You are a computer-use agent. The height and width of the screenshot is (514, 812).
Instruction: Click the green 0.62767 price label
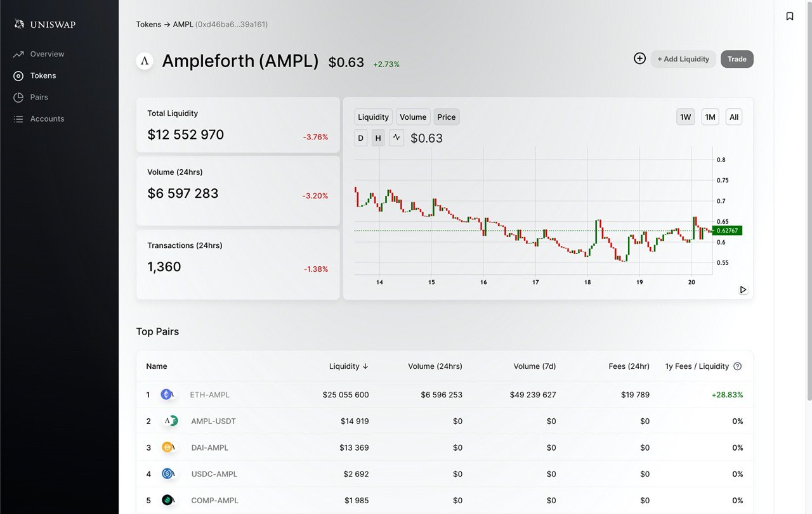coord(727,231)
